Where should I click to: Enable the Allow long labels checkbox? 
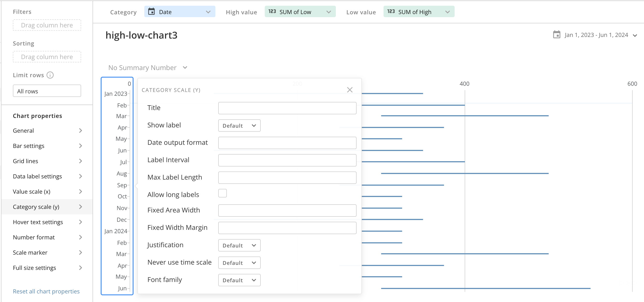pos(222,193)
